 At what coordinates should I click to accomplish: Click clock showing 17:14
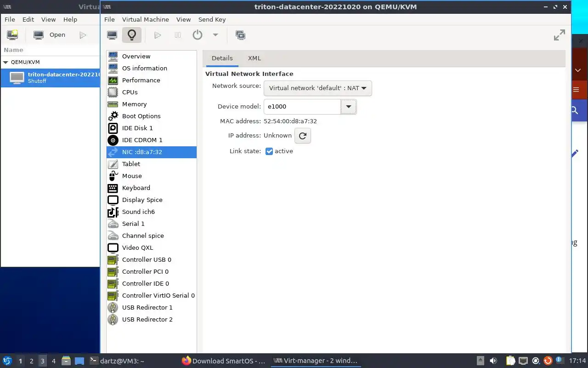[x=577, y=361]
